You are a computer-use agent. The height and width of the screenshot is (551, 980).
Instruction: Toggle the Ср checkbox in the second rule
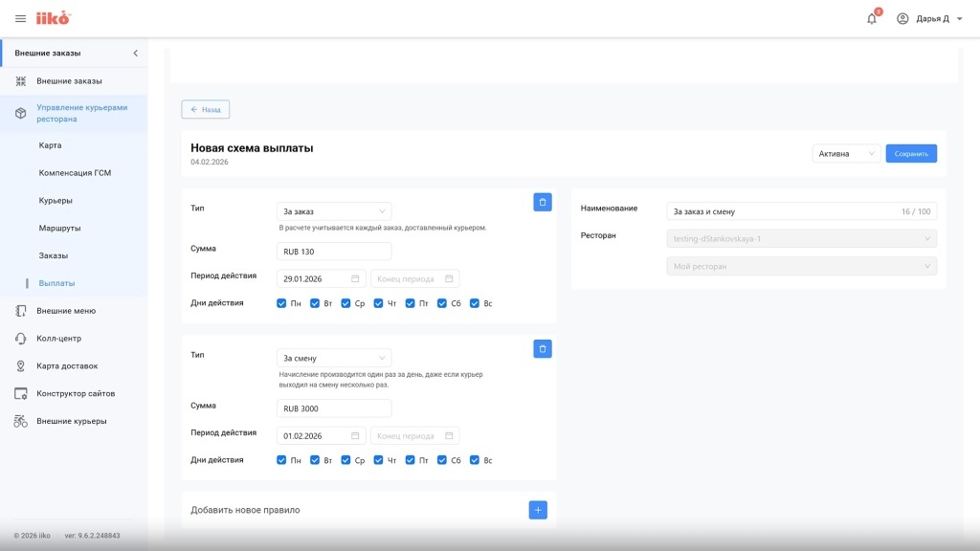[345, 460]
